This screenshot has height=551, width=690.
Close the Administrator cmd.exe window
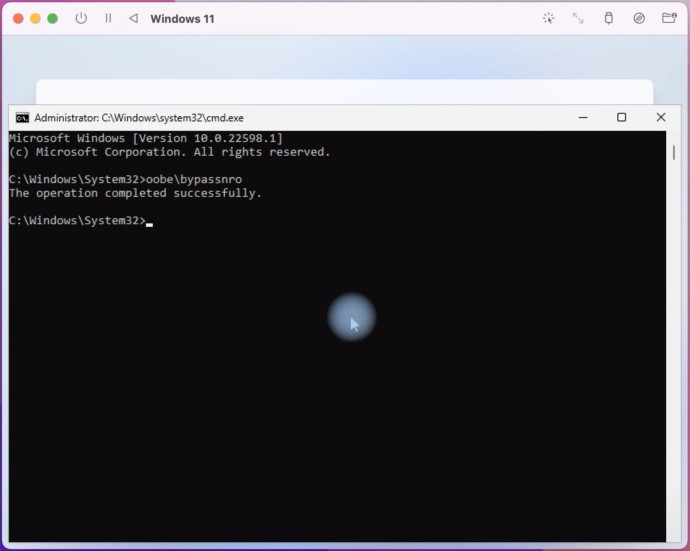(661, 118)
